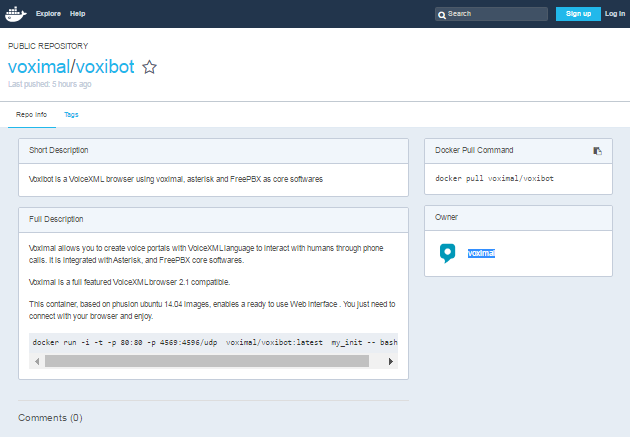Click the 'Docker Pull Command' heading
This screenshot has height=437, width=630.
coord(474,150)
